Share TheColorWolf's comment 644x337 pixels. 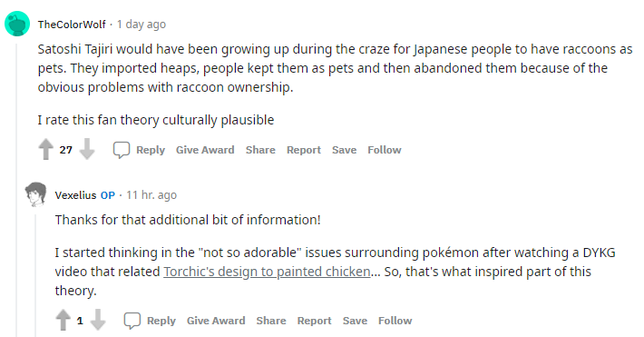pos(260,150)
